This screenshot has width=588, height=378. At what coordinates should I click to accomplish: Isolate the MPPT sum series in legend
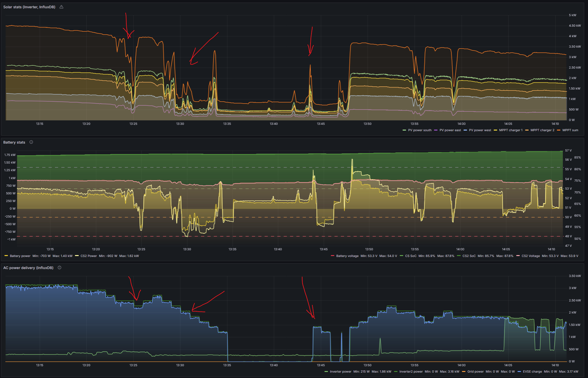570,130
